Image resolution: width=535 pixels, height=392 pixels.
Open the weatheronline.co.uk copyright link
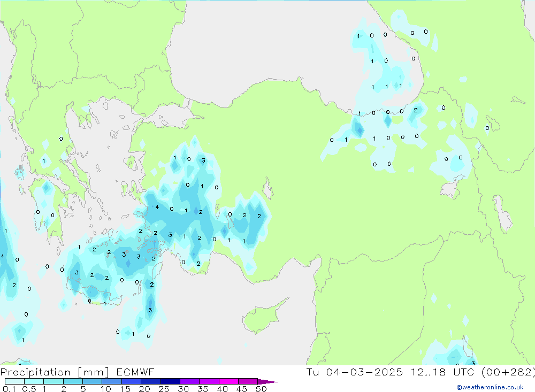click(x=490, y=387)
